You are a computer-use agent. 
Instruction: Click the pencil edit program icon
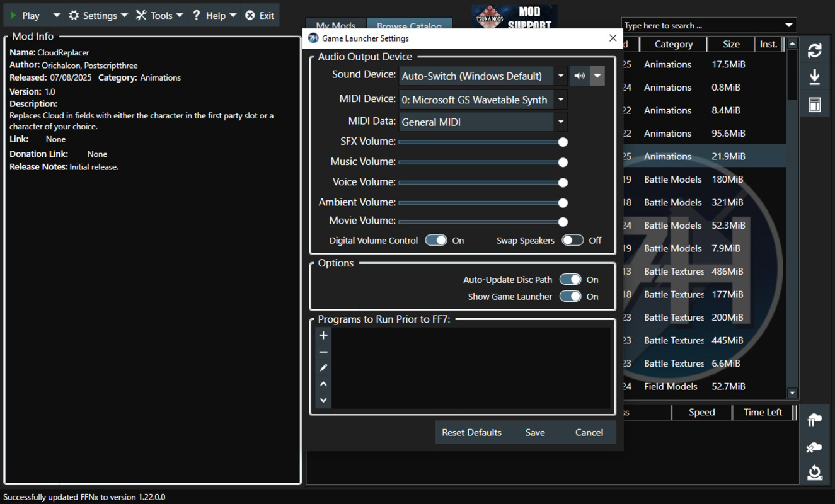click(x=323, y=368)
